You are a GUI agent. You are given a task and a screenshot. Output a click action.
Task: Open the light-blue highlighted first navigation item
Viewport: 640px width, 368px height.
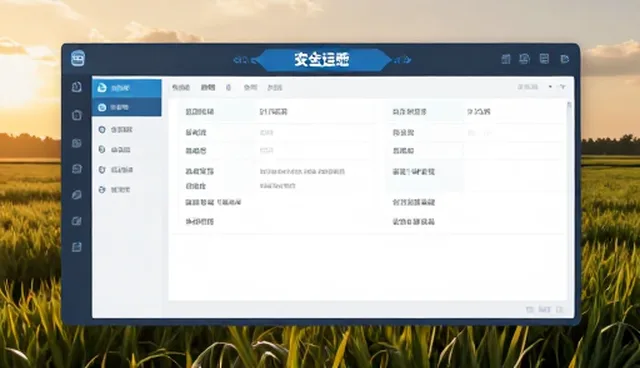pos(127,88)
